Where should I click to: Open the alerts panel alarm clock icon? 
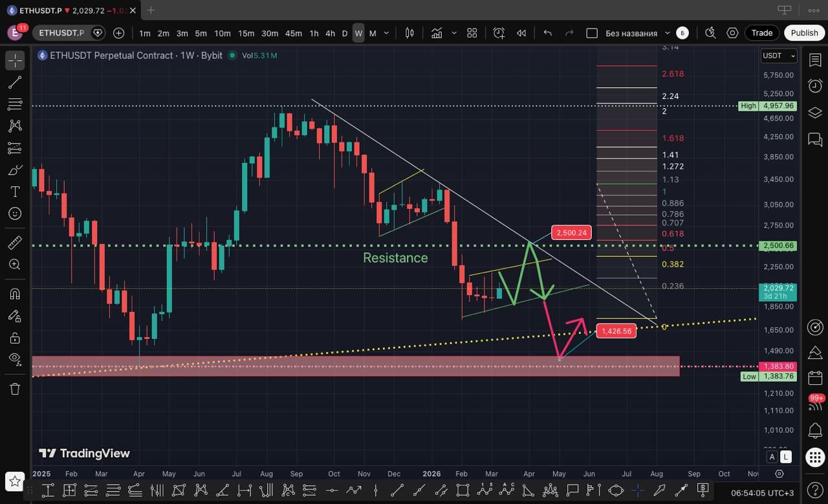click(815, 85)
